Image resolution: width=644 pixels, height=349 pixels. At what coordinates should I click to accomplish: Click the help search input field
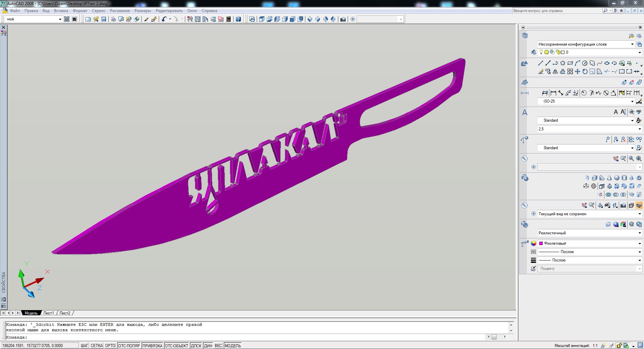pos(556,11)
